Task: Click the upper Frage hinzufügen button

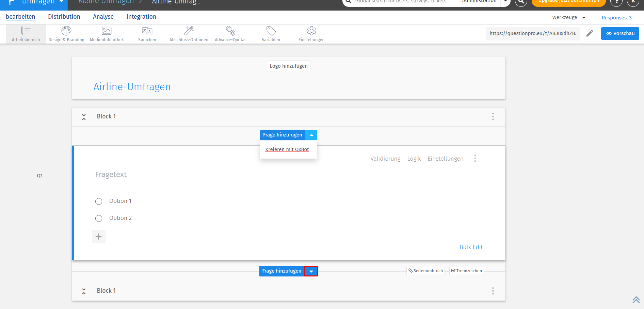Action: [283, 135]
